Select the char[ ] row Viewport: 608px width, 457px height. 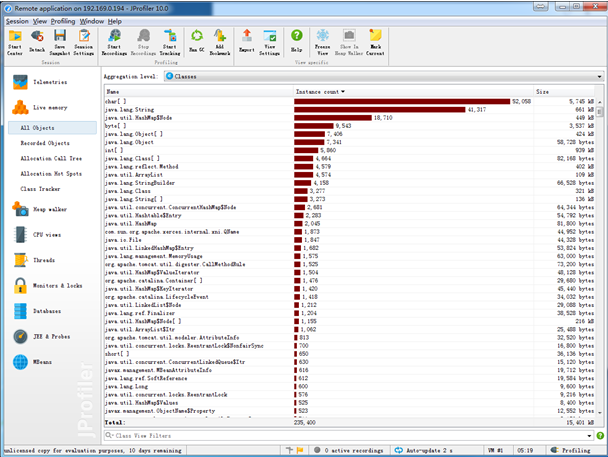(350, 102)
